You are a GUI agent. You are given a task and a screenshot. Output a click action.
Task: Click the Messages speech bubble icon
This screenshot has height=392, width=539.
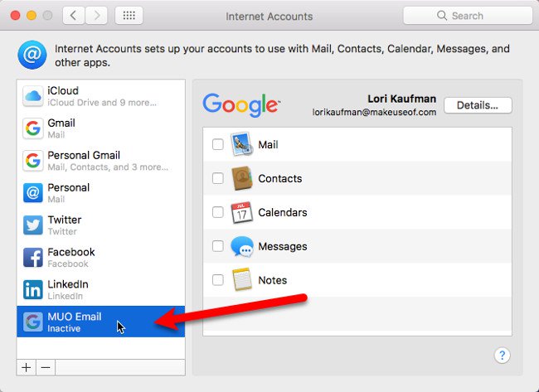242,246
